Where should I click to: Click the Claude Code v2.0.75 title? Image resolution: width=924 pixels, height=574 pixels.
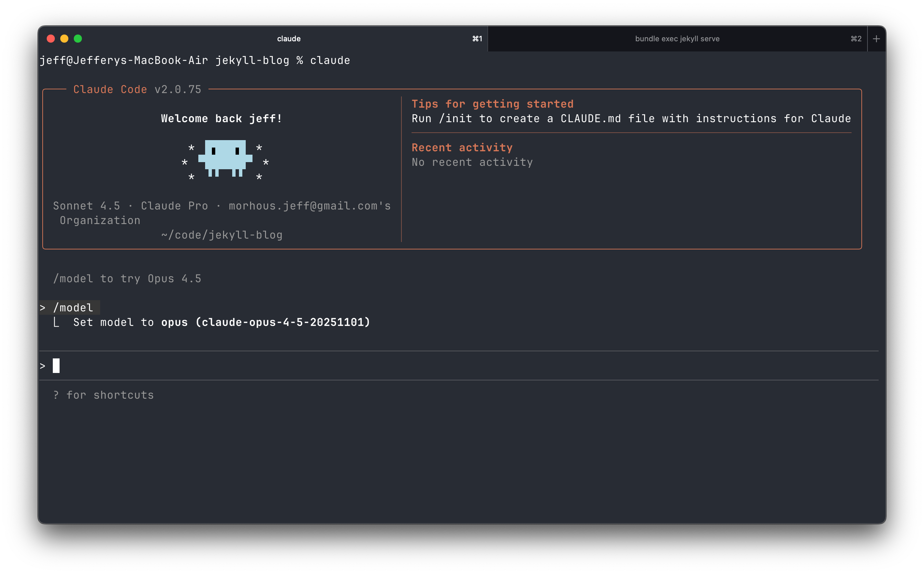pyautogui.click(x=137, y=90)
